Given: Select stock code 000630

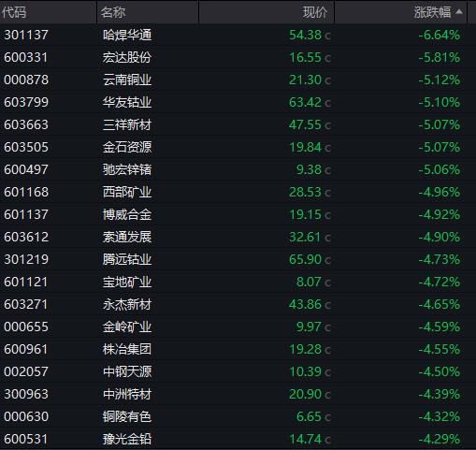Looking at the screenshot, I should pyautogui.click(x=26, y=416).
